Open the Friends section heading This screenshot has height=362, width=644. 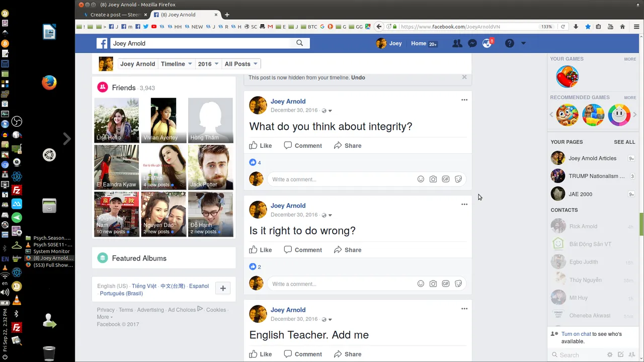pos(124,87)
